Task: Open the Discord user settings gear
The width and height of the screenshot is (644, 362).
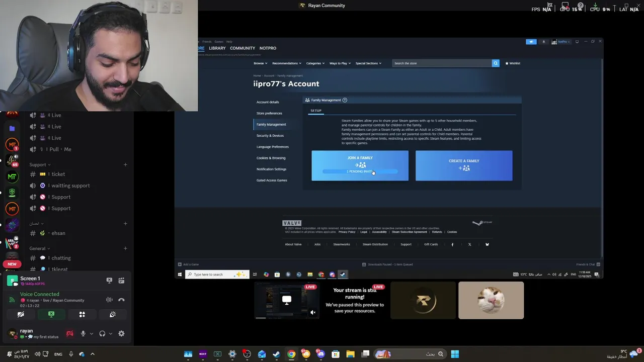Action: 121,333
